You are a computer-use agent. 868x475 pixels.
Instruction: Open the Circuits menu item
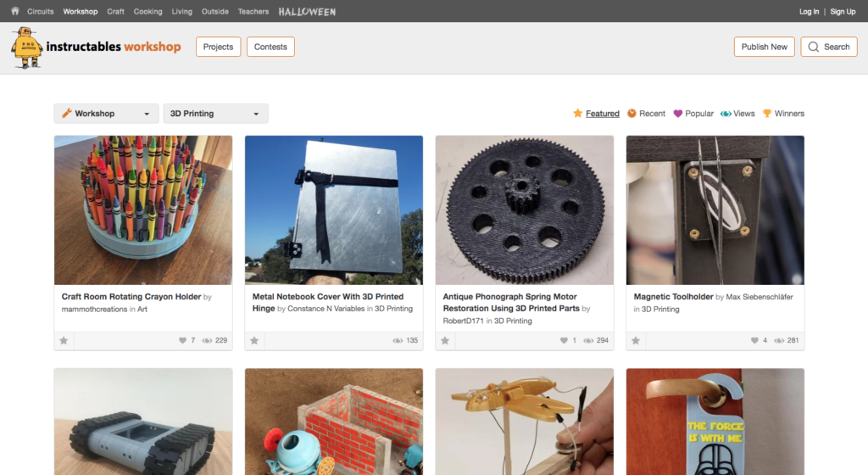click(40, 12)
